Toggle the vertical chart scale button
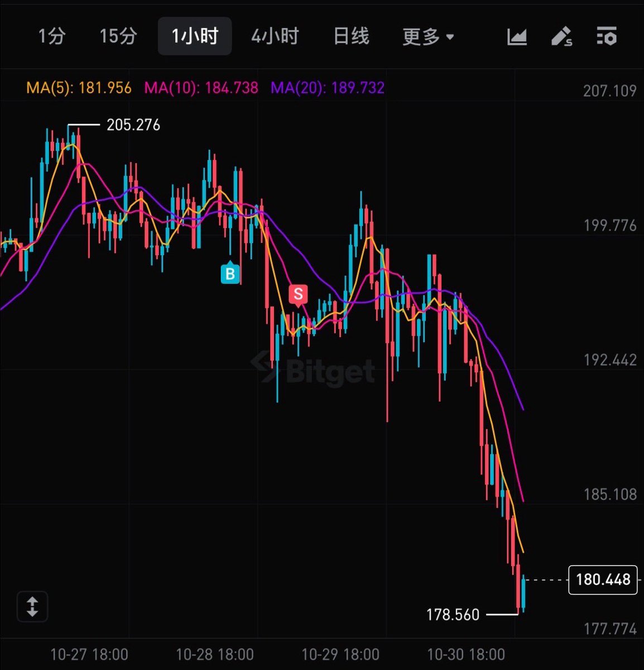 (32, 606)
